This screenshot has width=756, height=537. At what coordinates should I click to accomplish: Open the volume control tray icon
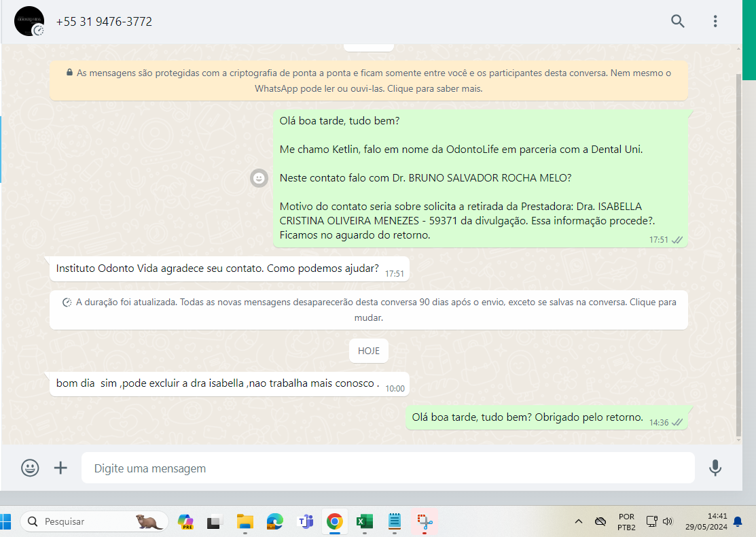tap(668, 521)
